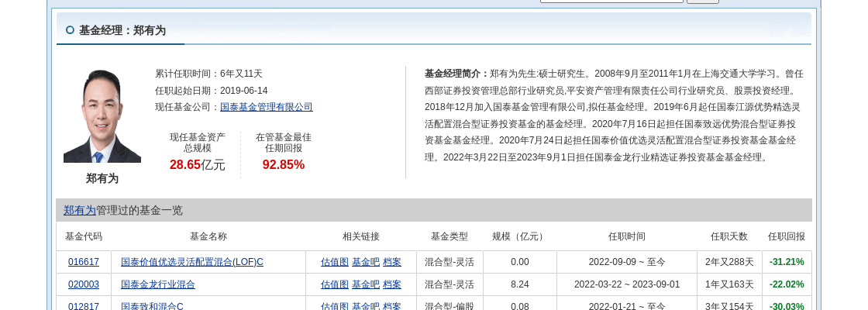Click the manager portrait photo of 郑有为
Screen dimensions: 868x310
(x=102, y=115)
